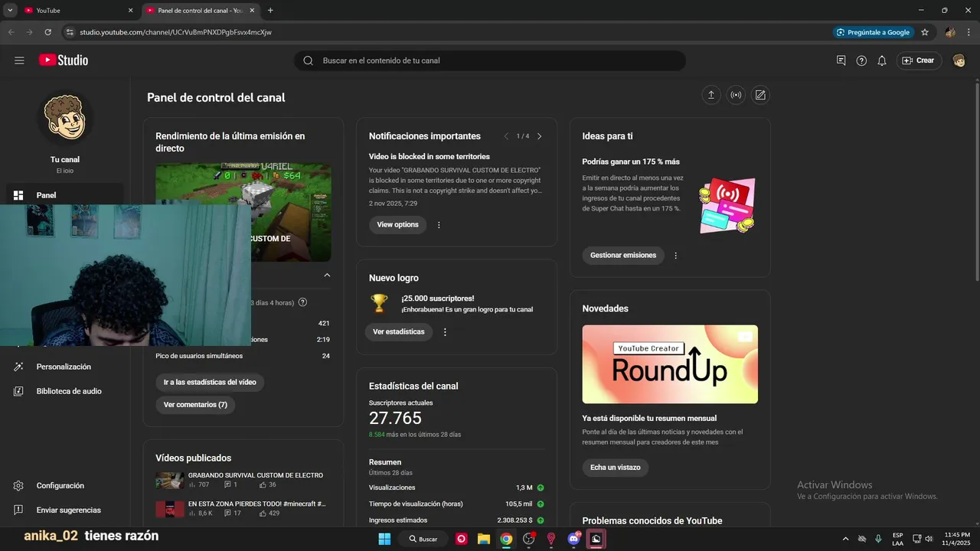Open File Explorer from the taskbar

tap(484, 539)
